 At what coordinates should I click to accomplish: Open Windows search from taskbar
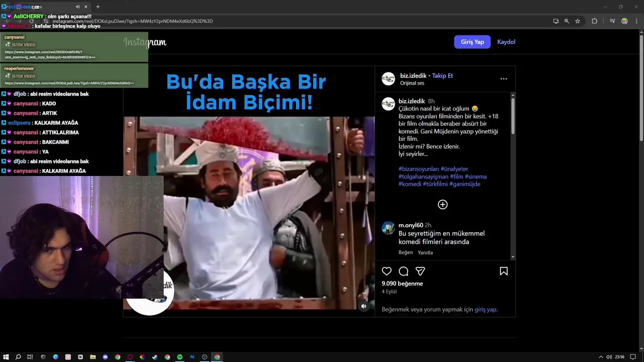18,357
